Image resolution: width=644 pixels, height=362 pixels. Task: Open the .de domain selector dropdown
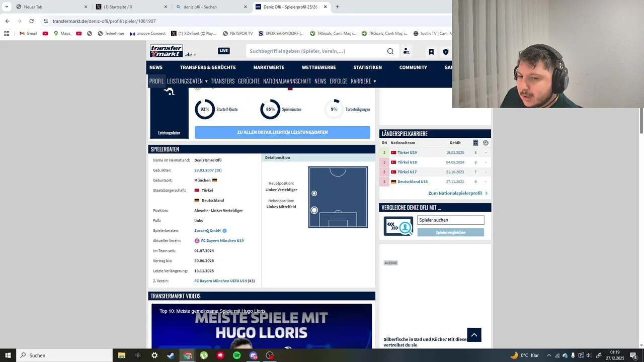click(190, 54)
